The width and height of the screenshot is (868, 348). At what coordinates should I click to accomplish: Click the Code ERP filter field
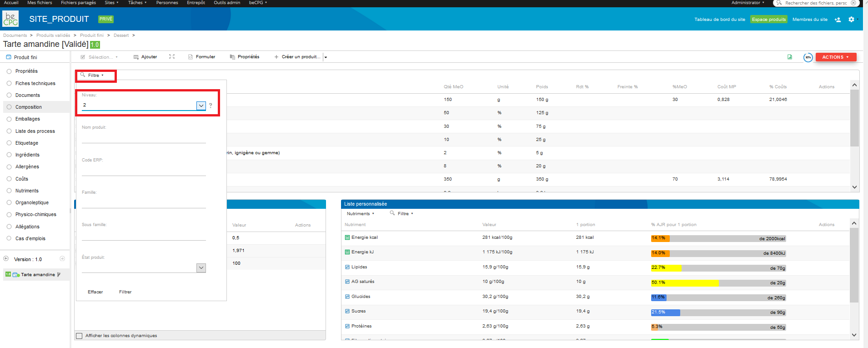(144, 170)
